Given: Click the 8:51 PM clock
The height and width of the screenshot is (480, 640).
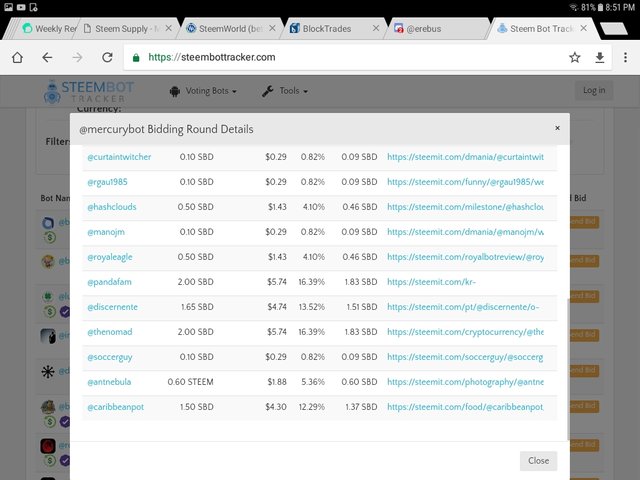Looking at the screenshot, I should [x=620, y=7].
